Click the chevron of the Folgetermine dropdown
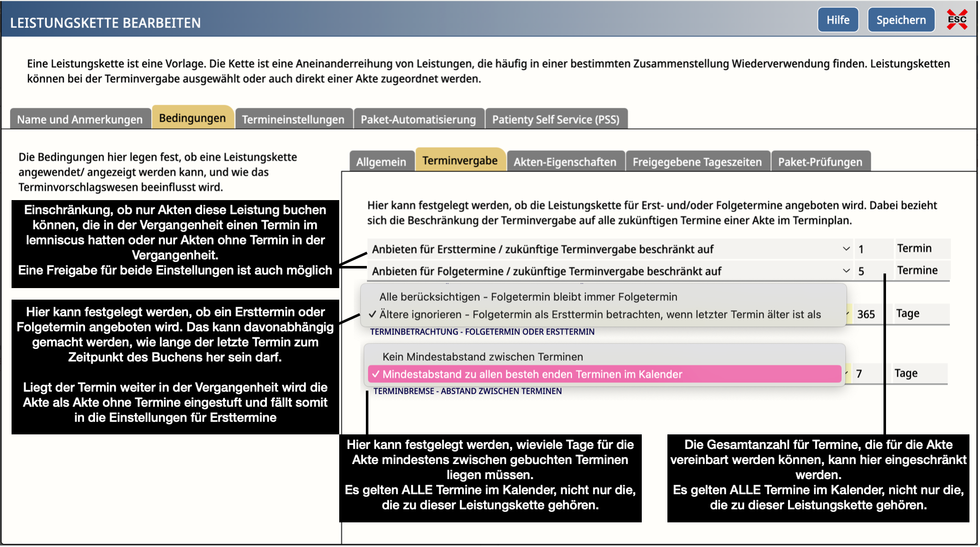The height and width of the screenshot is (547, 980). tap(846, 271)
